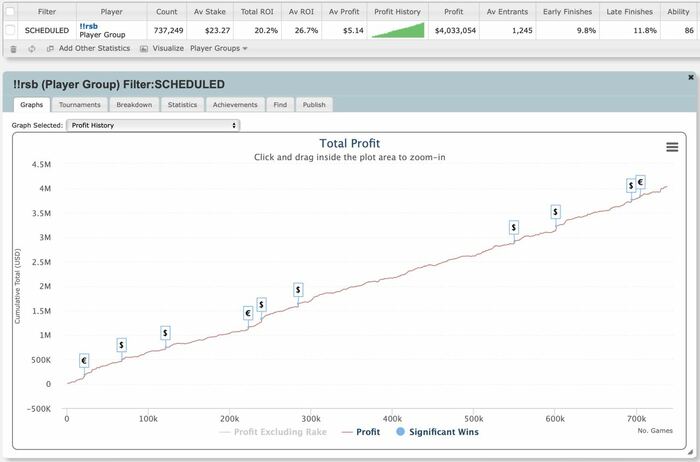This screenshot has height=462, width=700.
Task: Toggle the select-all checkbox in the header
Action: [10, 12]
